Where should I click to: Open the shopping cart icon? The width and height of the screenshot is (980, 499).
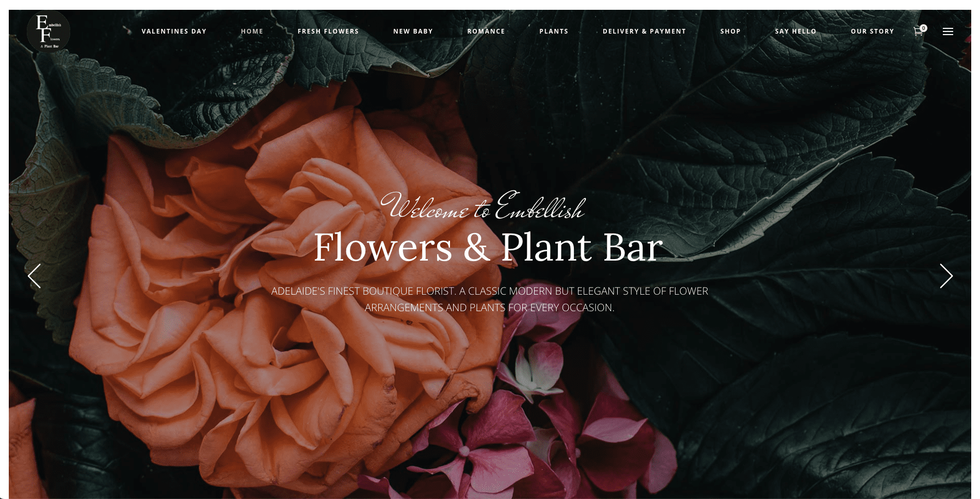[x=918, y=31]
